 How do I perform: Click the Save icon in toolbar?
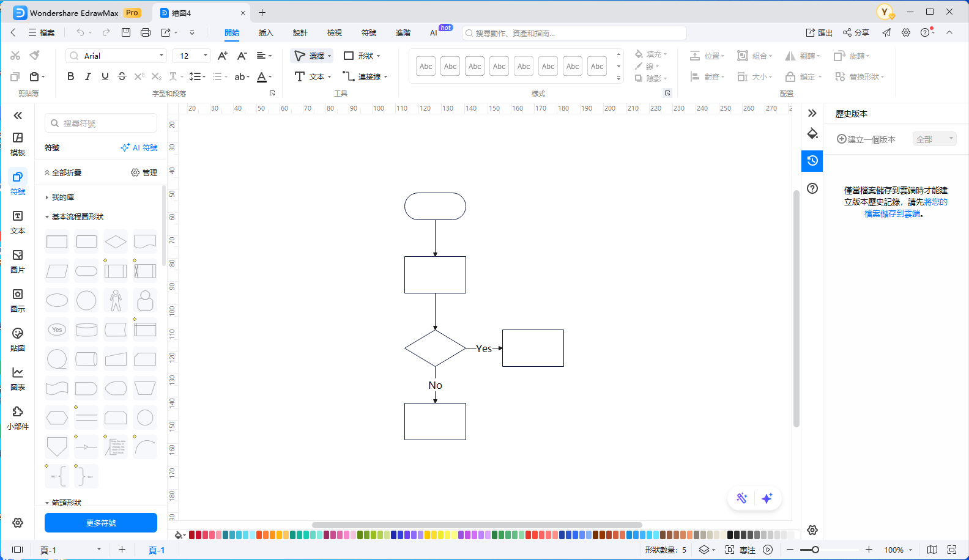pos(126,32)
